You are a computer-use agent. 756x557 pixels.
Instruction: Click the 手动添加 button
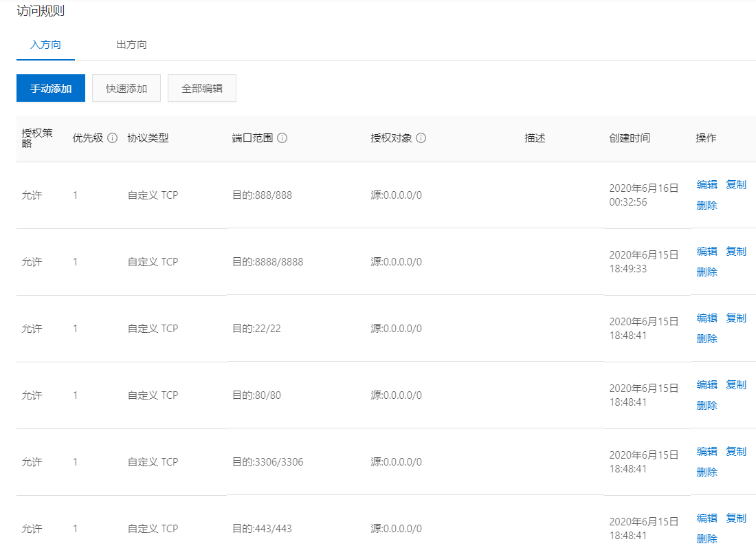tap(51, 88)
